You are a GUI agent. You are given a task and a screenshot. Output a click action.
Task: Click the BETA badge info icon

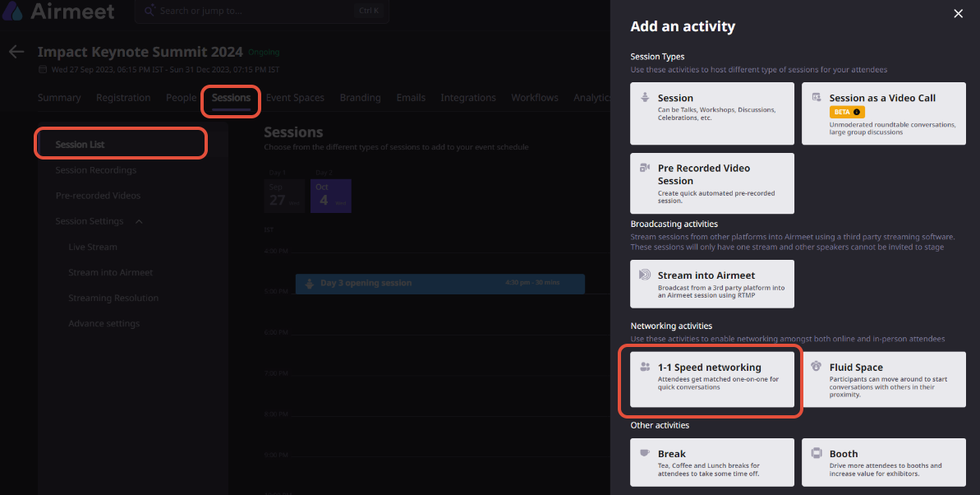[856, 112]
